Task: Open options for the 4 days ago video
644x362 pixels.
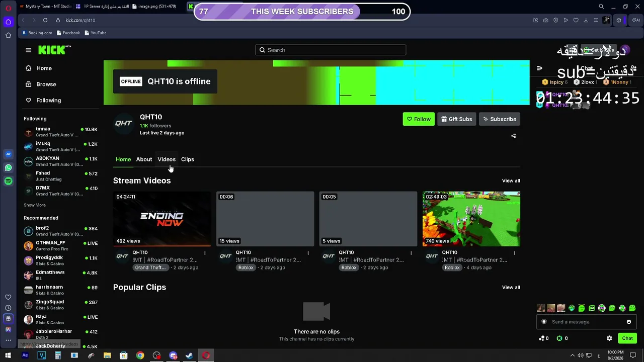Action: (x=514, y=253)
